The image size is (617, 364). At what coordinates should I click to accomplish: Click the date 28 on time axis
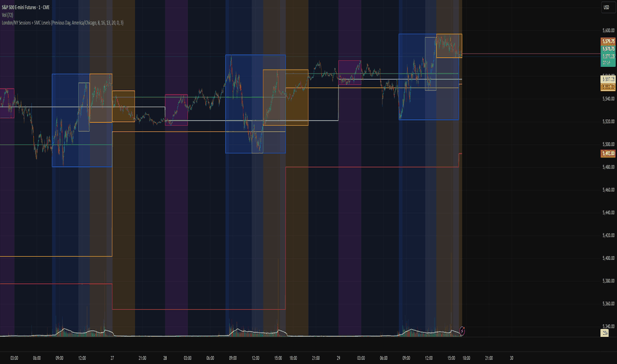(165, 358)
